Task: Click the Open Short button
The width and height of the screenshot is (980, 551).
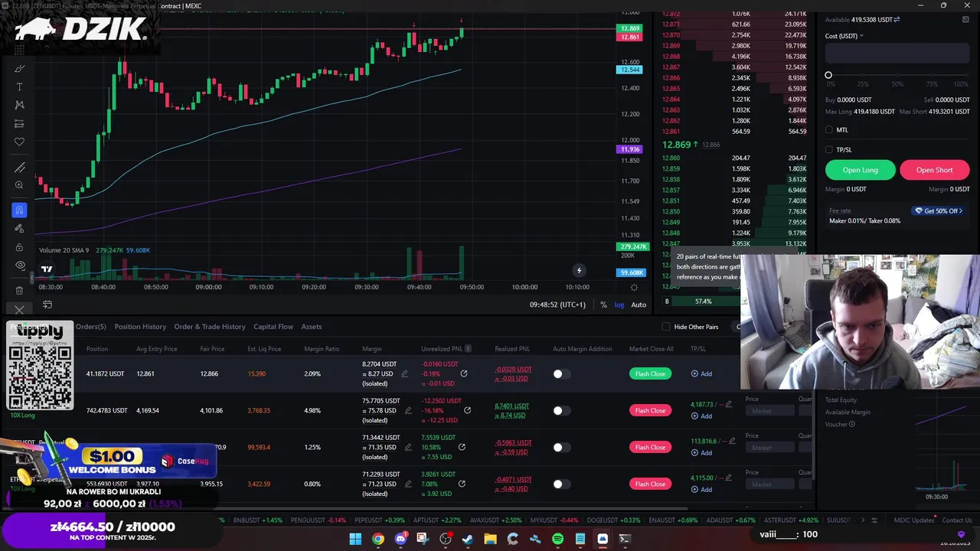Action: [x=934, y=170]
